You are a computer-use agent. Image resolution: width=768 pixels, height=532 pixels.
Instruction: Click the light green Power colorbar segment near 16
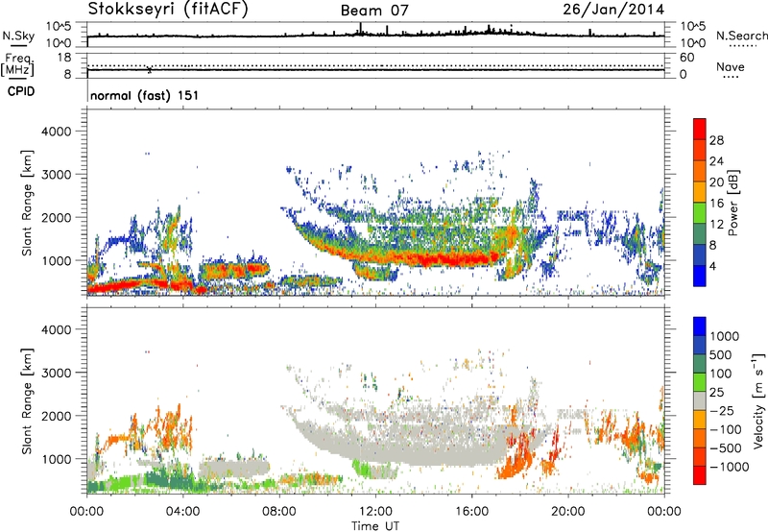tap(699, 212)
